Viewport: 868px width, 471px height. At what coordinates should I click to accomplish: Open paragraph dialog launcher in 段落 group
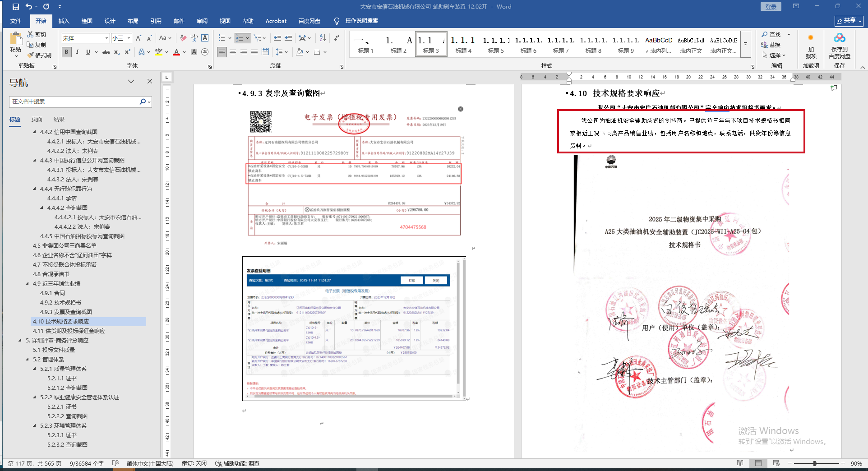tap(342, 67)
